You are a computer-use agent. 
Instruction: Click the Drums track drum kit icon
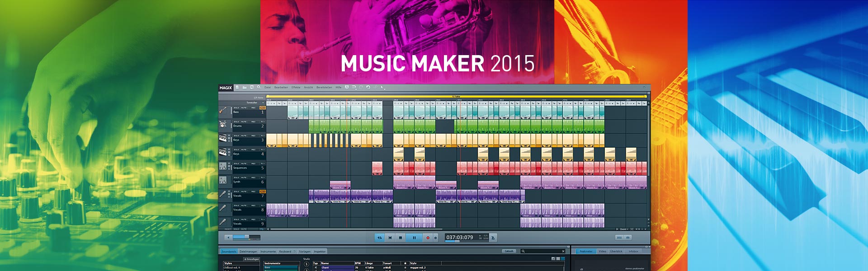tap(223, 125)
